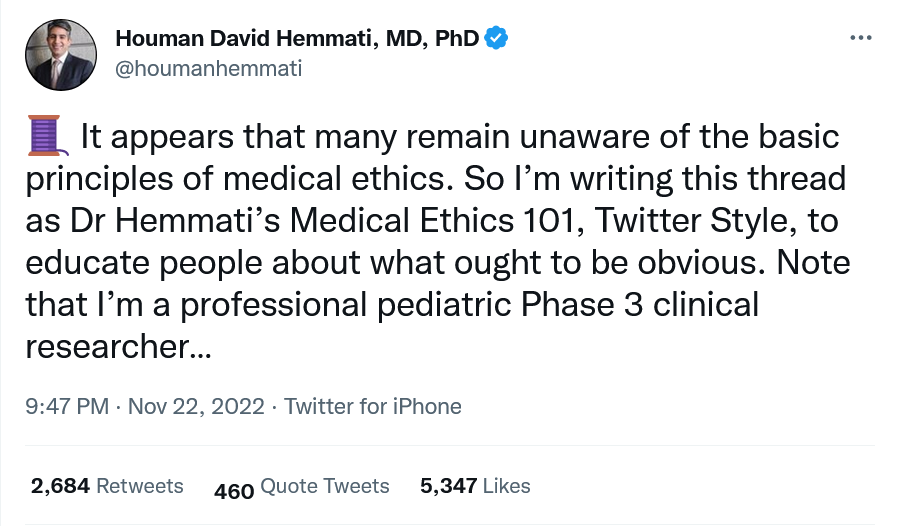Show the Likes label list

point(507,486)
